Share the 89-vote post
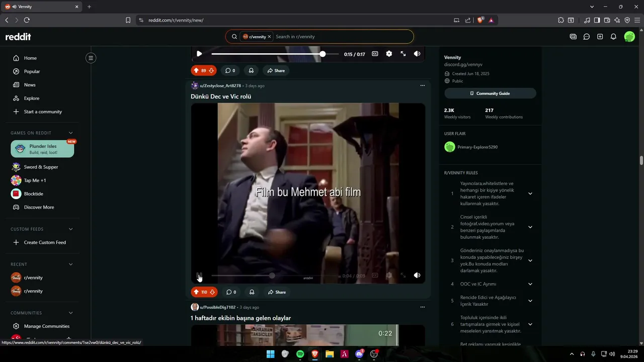644x362 pixels. pos(276,70)
